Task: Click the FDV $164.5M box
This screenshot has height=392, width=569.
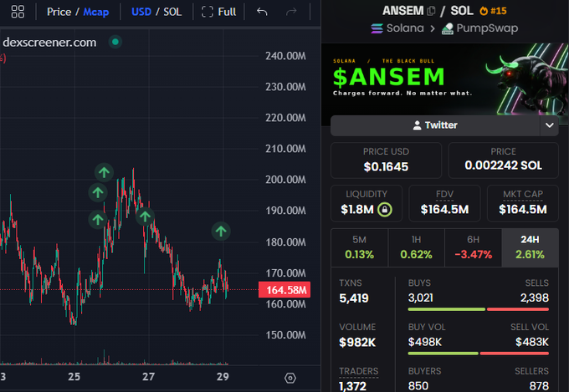Action: [x=444, y=203]
